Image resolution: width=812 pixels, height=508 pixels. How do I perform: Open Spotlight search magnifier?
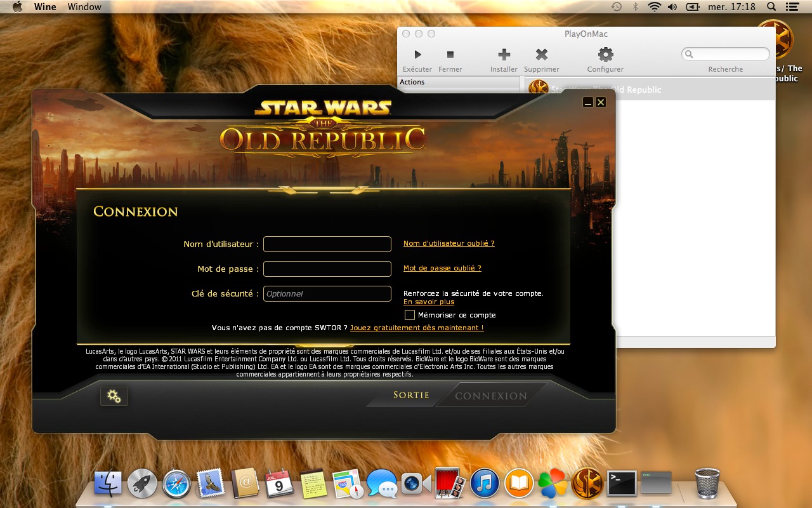(x=771, y=6)
